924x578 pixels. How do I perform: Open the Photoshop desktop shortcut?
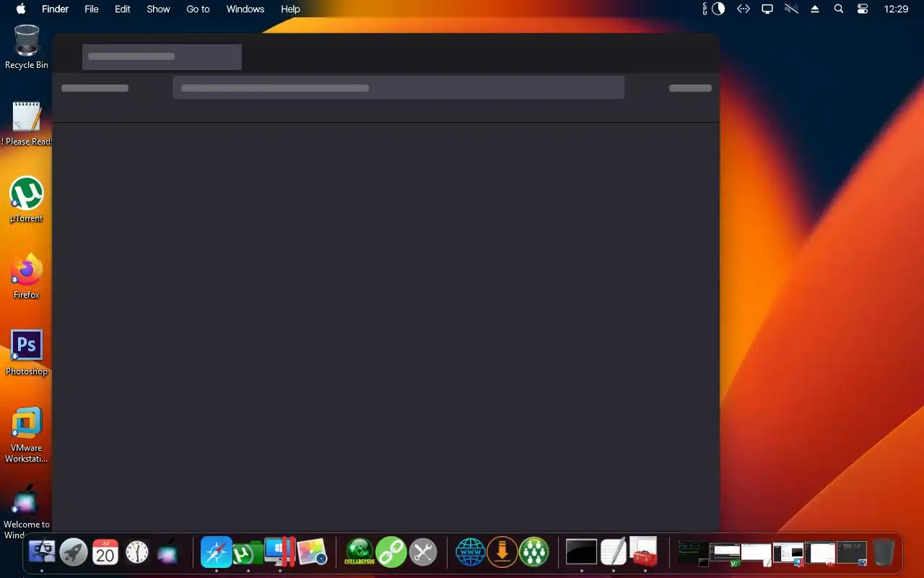pyautogui.click(x=27, y=353)
